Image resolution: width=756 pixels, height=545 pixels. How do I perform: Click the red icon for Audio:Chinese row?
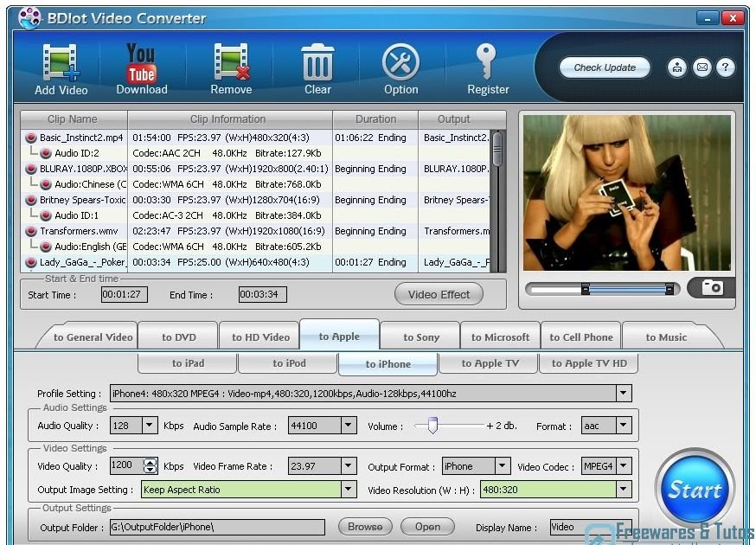pos(46,184)
